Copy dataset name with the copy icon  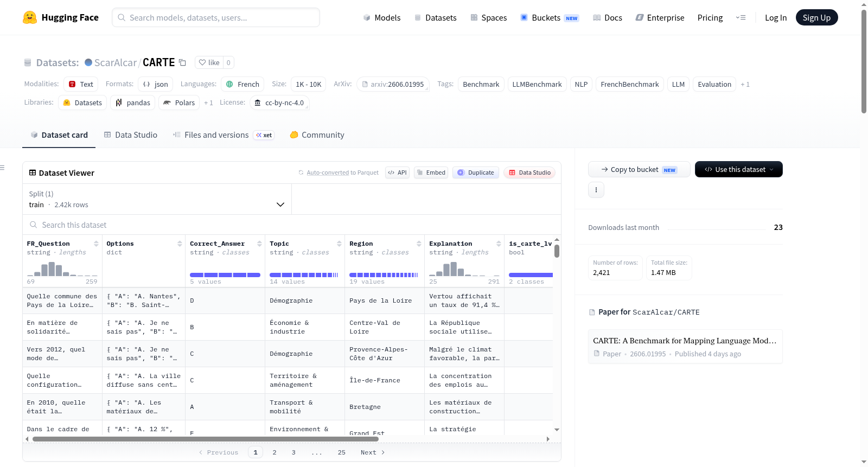pyautogui.click(x=182, y=63)
